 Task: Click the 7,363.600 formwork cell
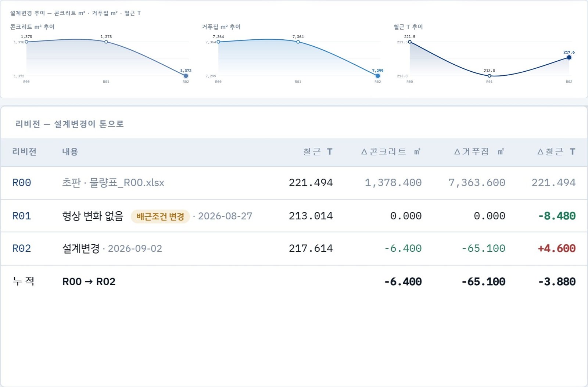(x=477, y=183)
